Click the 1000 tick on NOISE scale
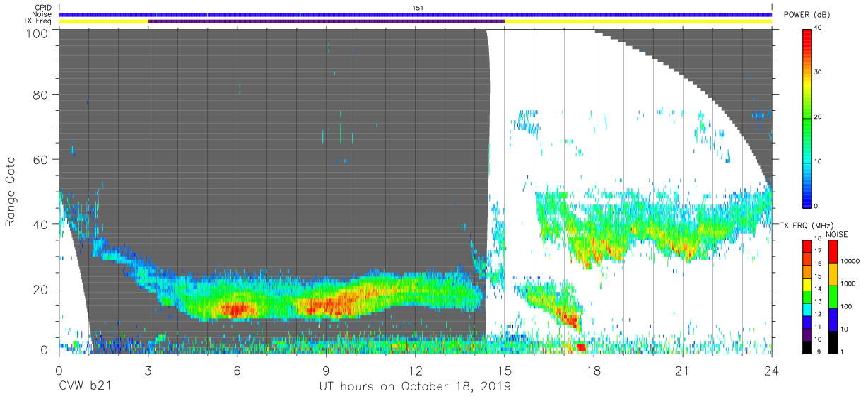This screenshot has height=401, width=868. coord(848,284)
